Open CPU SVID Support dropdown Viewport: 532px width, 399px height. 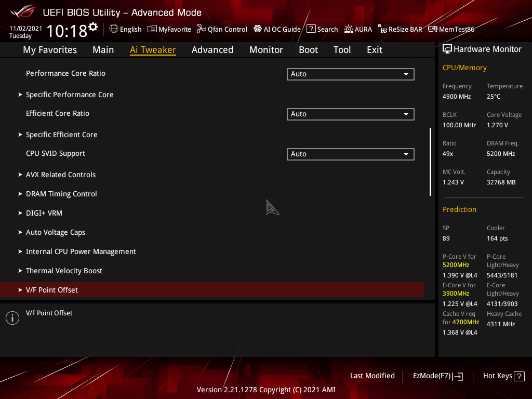coord(350,154)
